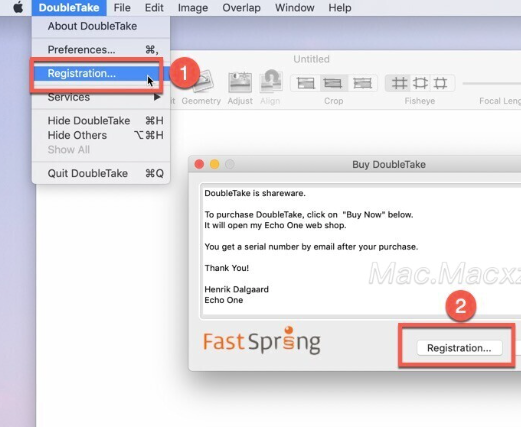Open the Image menu
Image resolution: width=521 pixels, height=427 pixels.
click(193, 8)
